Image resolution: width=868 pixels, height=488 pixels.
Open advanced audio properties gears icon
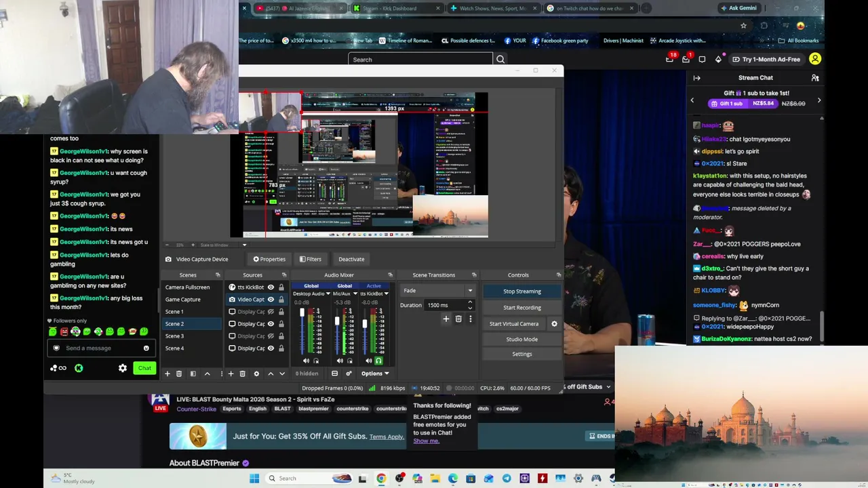[x=349, y=373]
